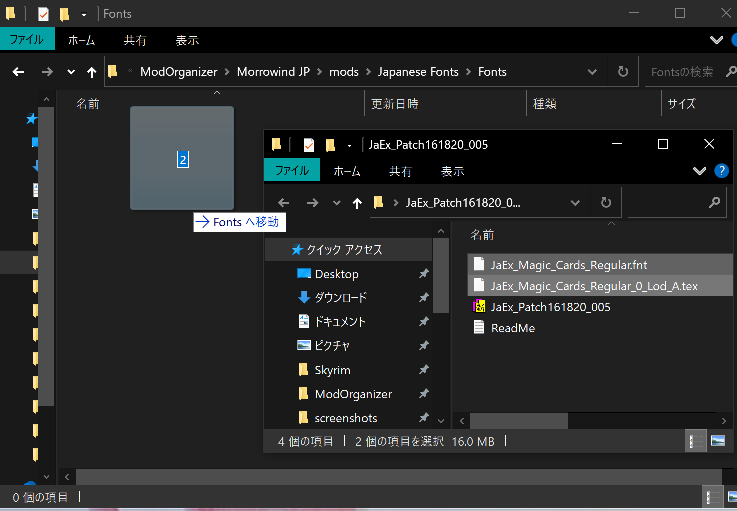The width and height of the screenshot is (737, 511).
Task: Click back arrow in the Fonts window
Action: pyautogui.click(x=18, y=72)
